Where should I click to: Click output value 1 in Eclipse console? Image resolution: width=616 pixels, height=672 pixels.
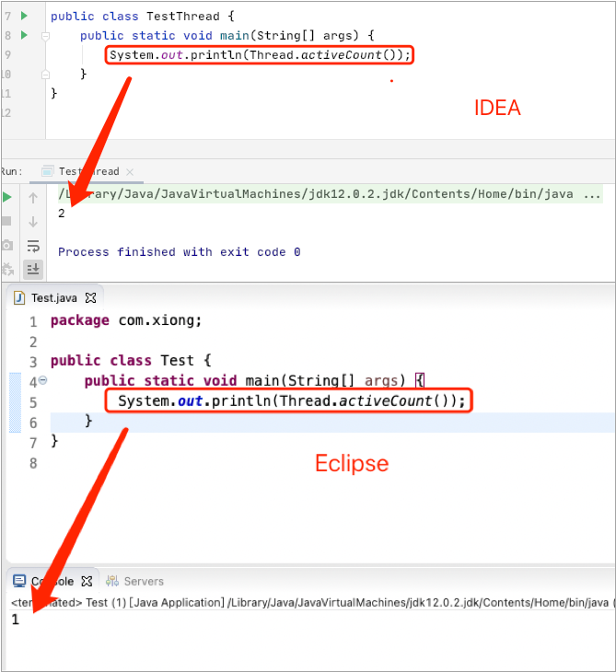[x=16, y=620]
